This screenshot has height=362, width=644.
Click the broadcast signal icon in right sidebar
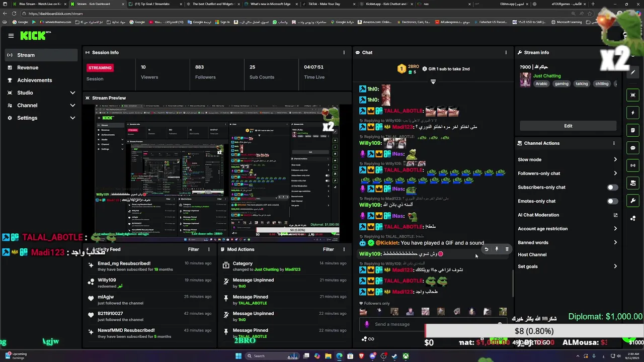pos(633,165)
